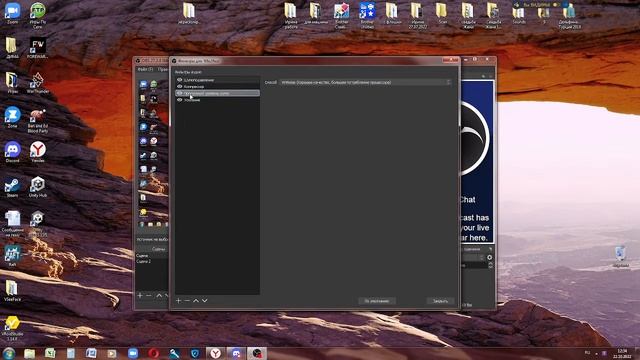This screenshot has height=360, width=640.
Task: Select Сцена 2 in OBS scenes list
Action: [x=144, y=261]
